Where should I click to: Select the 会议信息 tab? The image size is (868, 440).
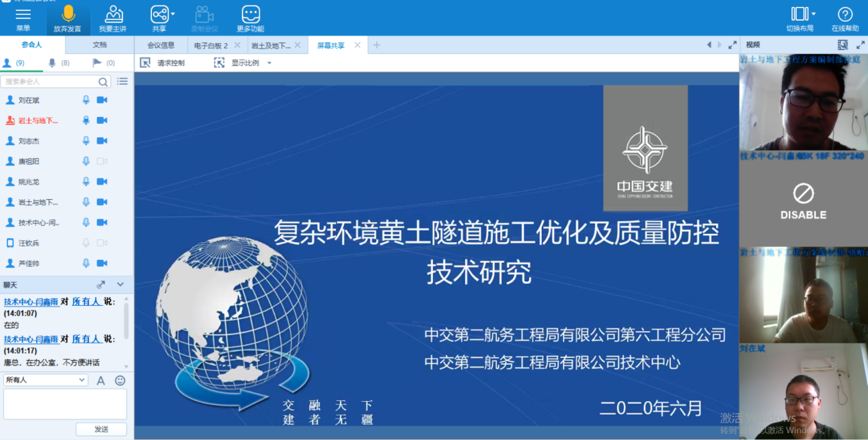tap(161, 45)
